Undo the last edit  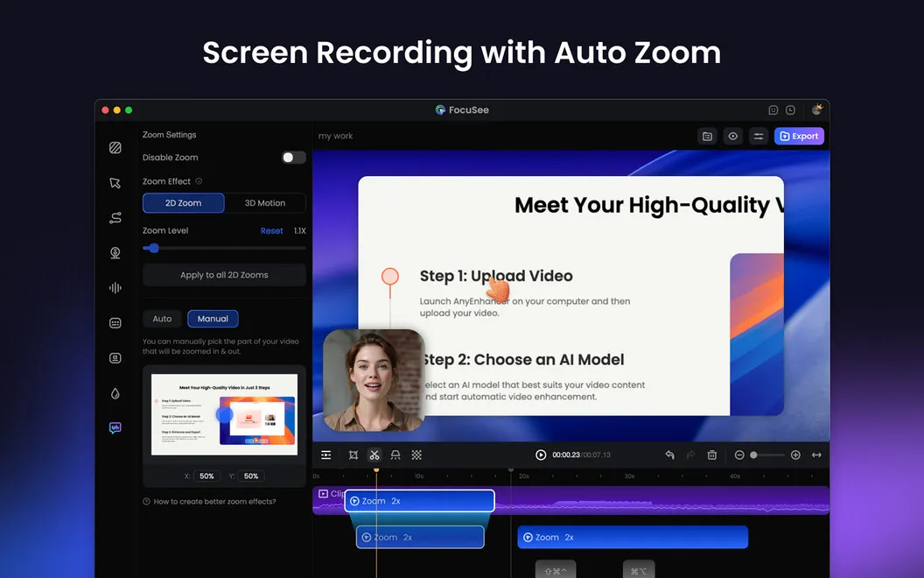point(669,455)
